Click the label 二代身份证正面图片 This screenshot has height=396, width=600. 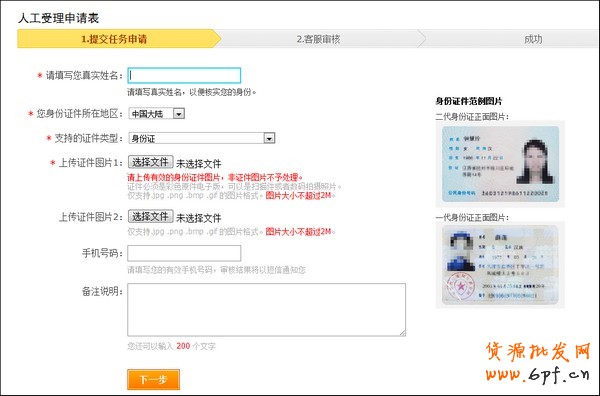pos(472,117)
